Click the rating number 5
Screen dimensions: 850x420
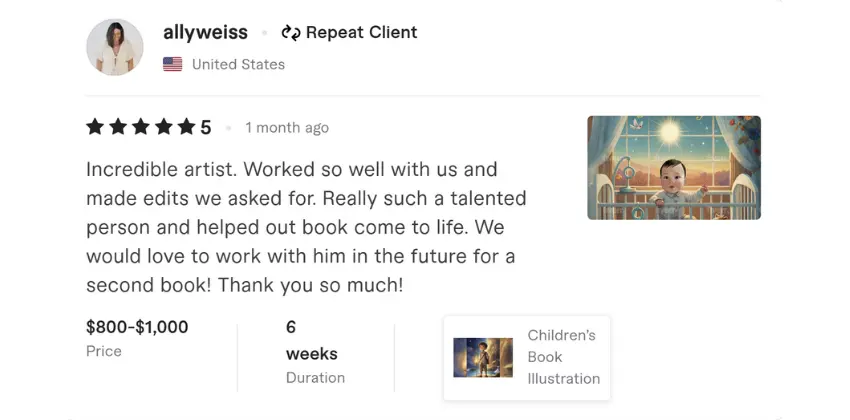click(206, 127)
